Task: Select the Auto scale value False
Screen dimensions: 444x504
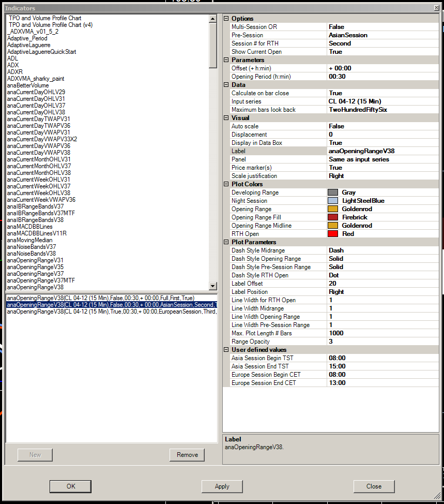Action: (x=382, y=126)
